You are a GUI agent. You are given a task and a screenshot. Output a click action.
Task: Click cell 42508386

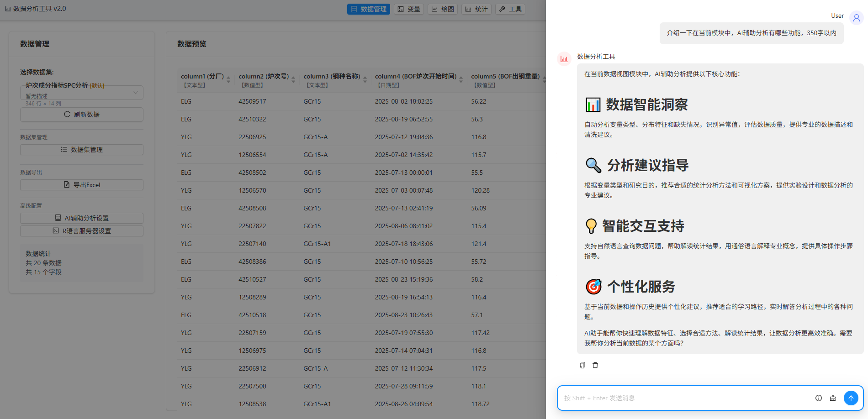point(252,262)
